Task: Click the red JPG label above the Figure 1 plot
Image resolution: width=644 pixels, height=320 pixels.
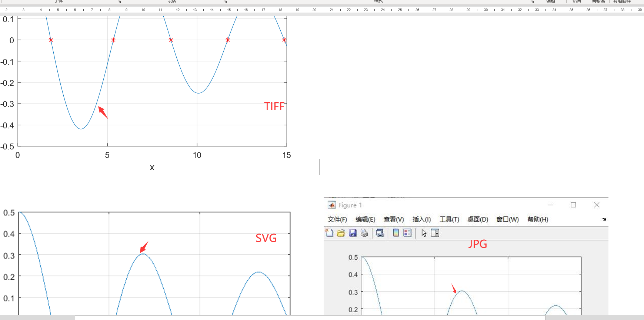Action: coord(478,244)
